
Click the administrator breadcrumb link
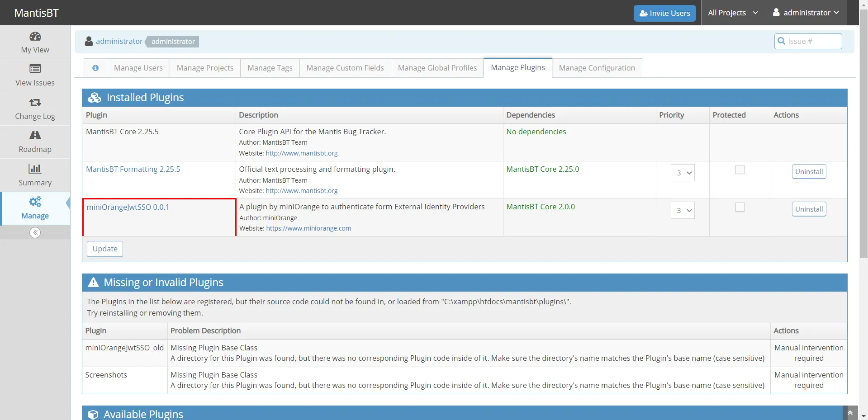[119, 41]
